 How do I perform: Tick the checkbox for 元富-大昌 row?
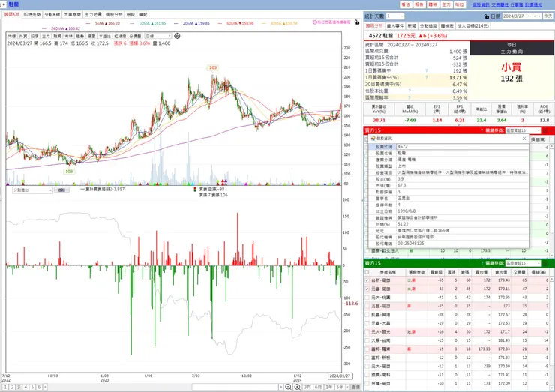(367, 323)
